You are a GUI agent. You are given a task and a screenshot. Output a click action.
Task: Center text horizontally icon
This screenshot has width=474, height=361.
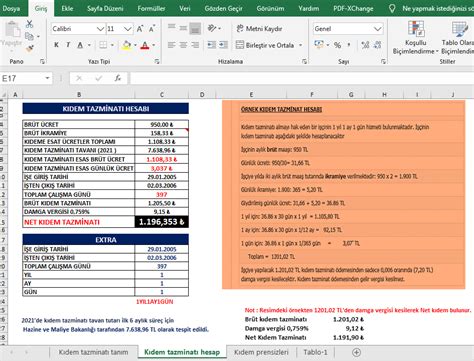coord(183,45)
